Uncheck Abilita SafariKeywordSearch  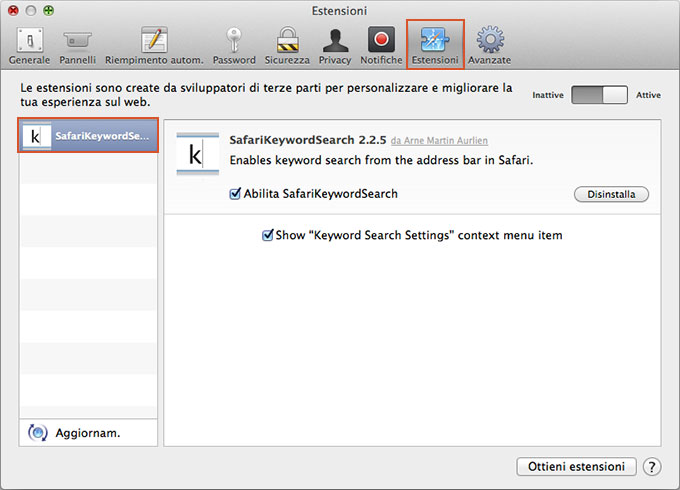click(x=235, y=193)
